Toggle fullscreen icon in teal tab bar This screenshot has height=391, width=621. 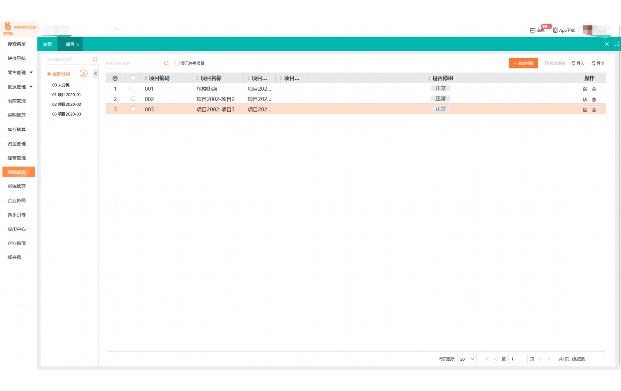(617, 44)
